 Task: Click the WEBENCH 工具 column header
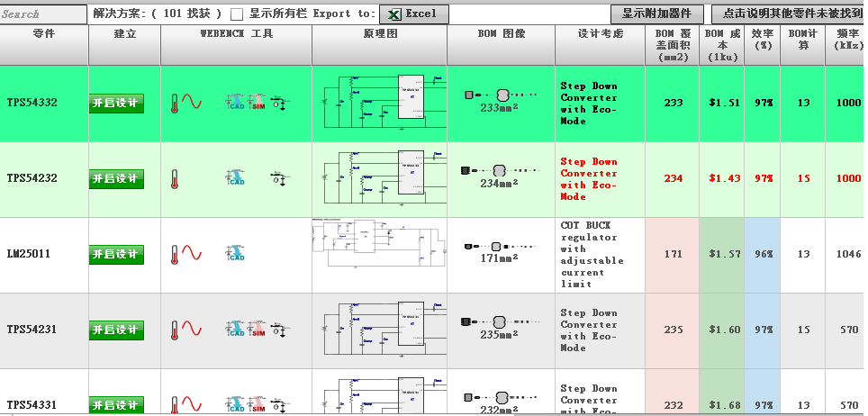[237, 45]
